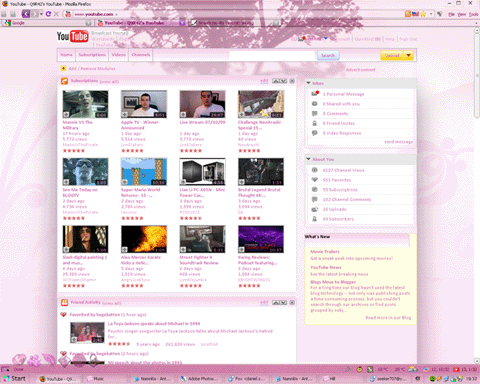
Task: Open 1 Personal Message link
Action: tap(343, 94)
